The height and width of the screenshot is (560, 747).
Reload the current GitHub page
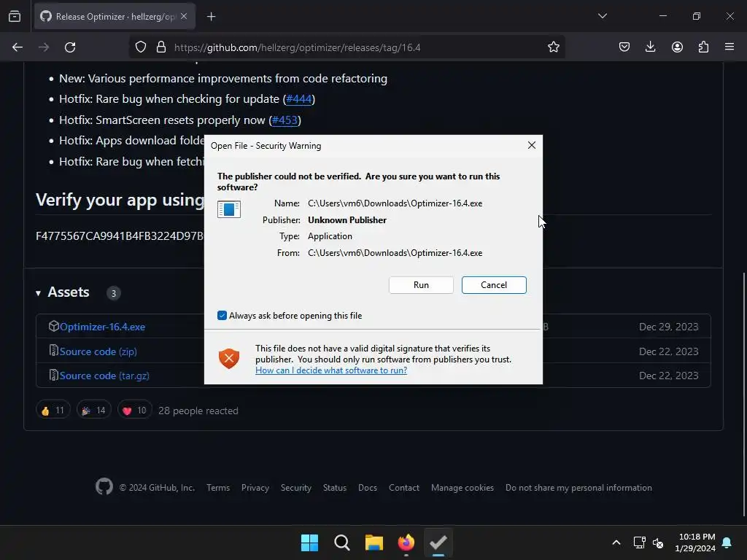70,47
